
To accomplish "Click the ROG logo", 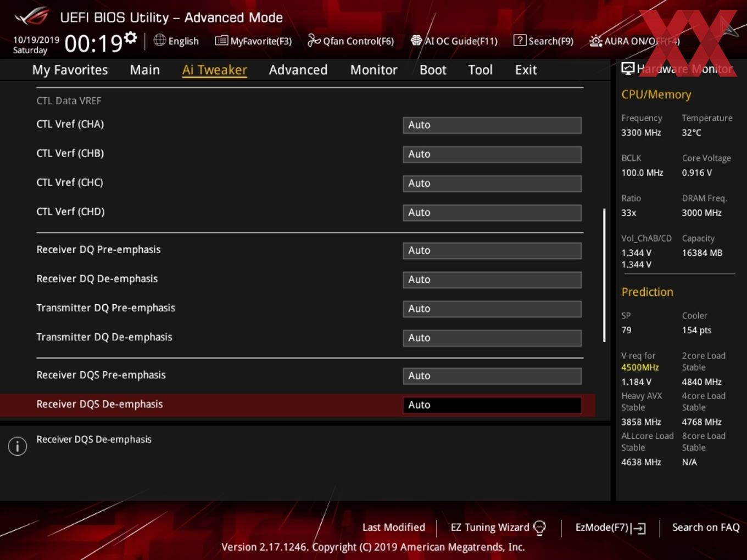I will [x=31, y=16].
